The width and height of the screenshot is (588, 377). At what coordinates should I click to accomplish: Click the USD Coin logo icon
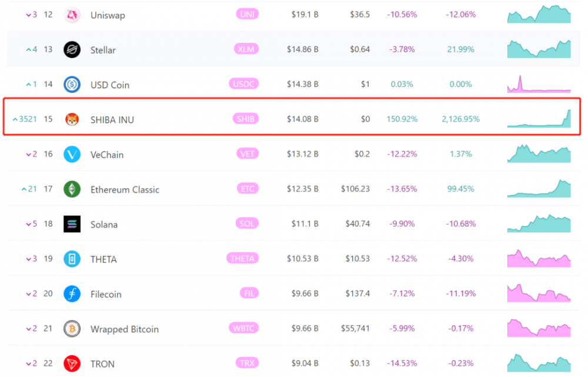click(x=72, y=85)
